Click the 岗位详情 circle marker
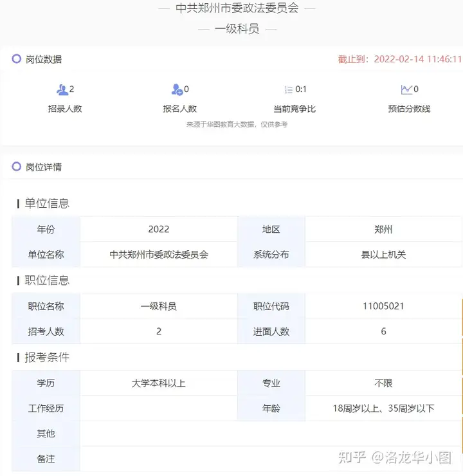463x476 pixels. (16, 167)
